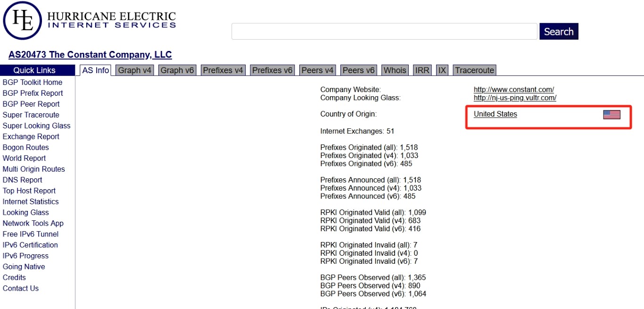Switch to the Graph v4 tab
The width and height of the screenshot is (644, 309).
click(x=135, y=70)
